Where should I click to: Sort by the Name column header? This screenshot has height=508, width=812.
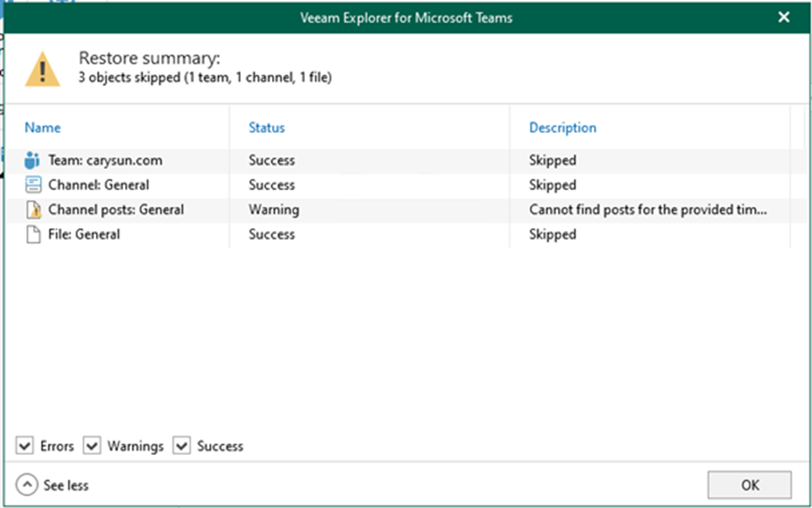pyautogui.click(x=42, y=127)
